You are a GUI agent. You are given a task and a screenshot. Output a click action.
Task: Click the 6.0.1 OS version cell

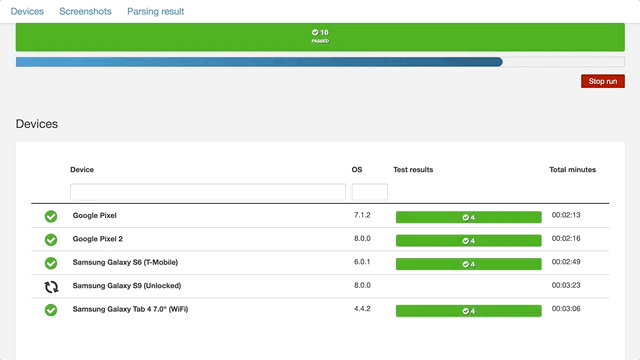[x=362, y=262]
